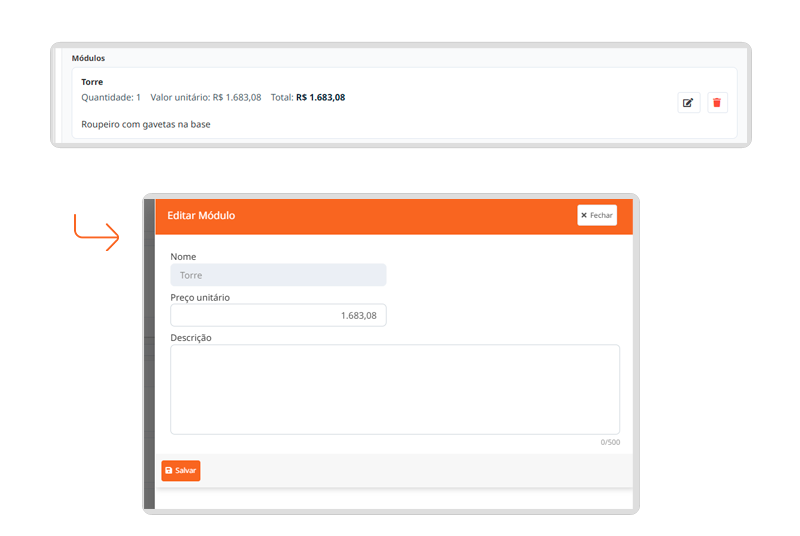Click the orange curved arrow graphic
800x536 pixels.
coord(96,233)
